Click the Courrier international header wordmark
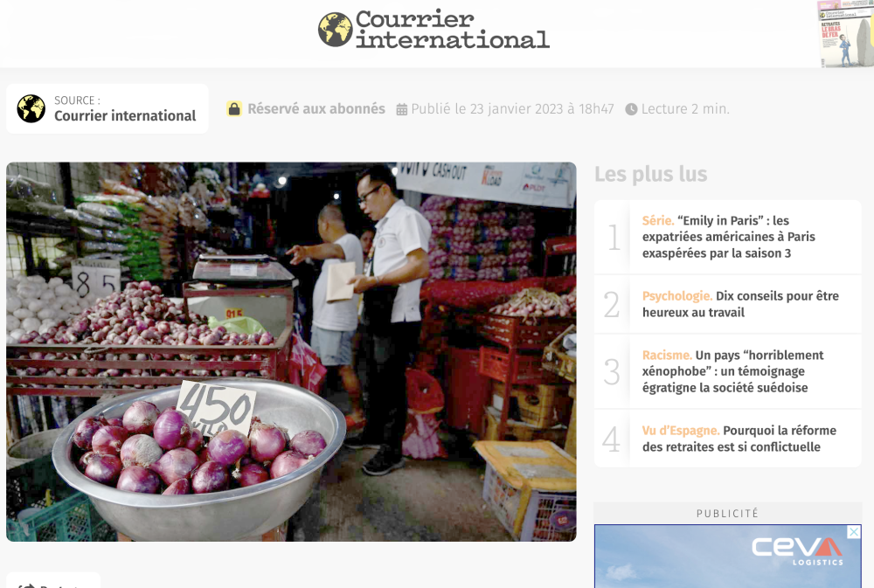The height and width of the screenshot is (588, 874). [452, 30]
